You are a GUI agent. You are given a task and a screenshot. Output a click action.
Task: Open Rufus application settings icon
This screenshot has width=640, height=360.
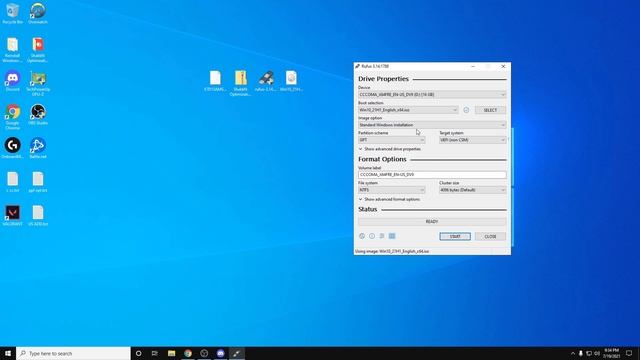(x=382, y=236)
